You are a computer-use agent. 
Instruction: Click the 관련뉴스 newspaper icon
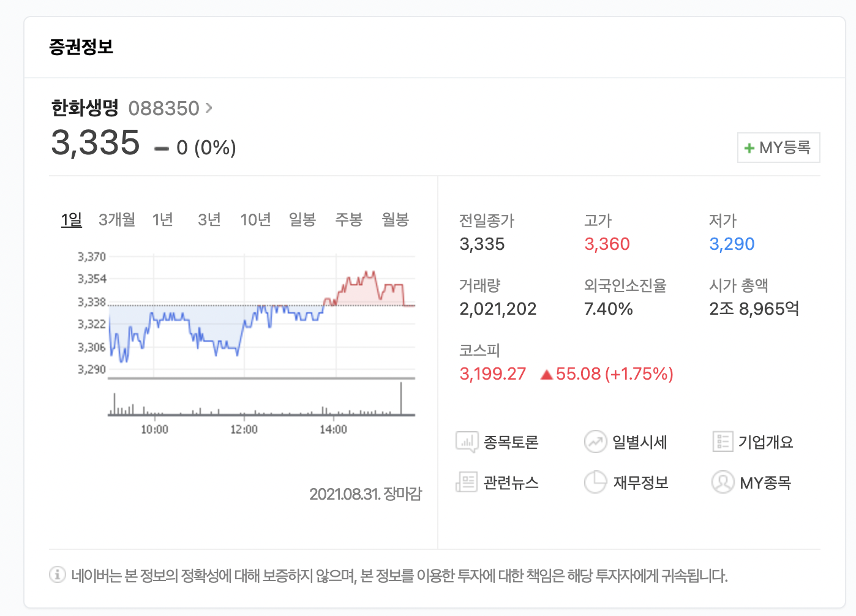[467, 482]
